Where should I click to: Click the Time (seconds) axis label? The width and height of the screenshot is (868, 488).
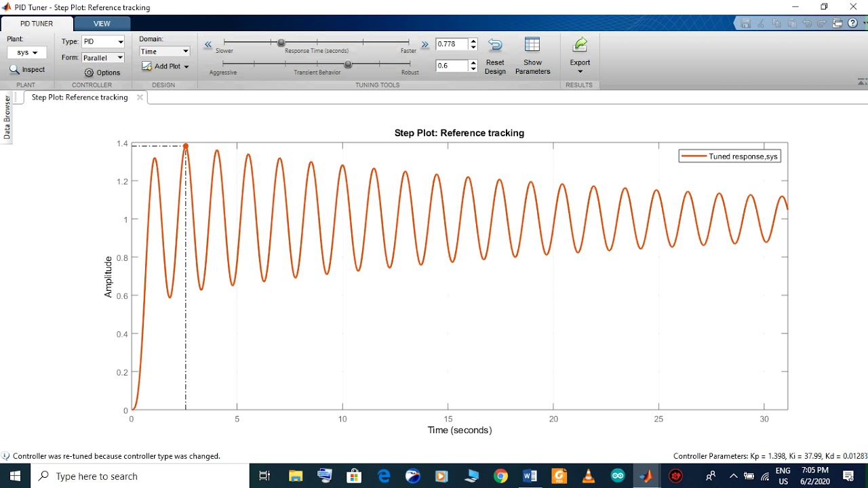[459, 430]
